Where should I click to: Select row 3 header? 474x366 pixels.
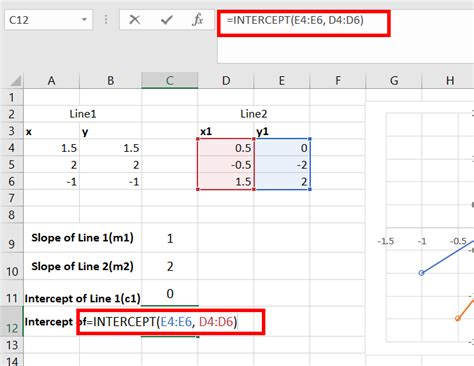coord(12,131)
